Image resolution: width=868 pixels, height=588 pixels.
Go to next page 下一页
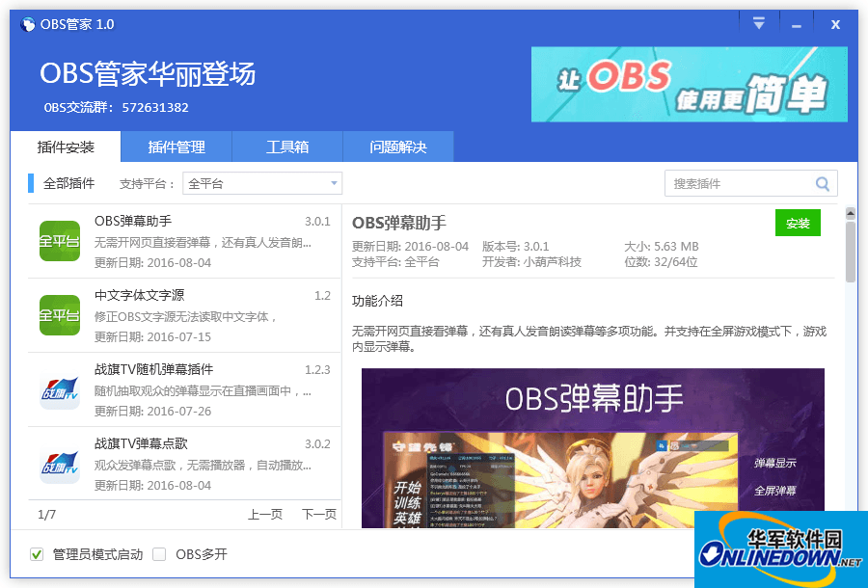[319, 515]
